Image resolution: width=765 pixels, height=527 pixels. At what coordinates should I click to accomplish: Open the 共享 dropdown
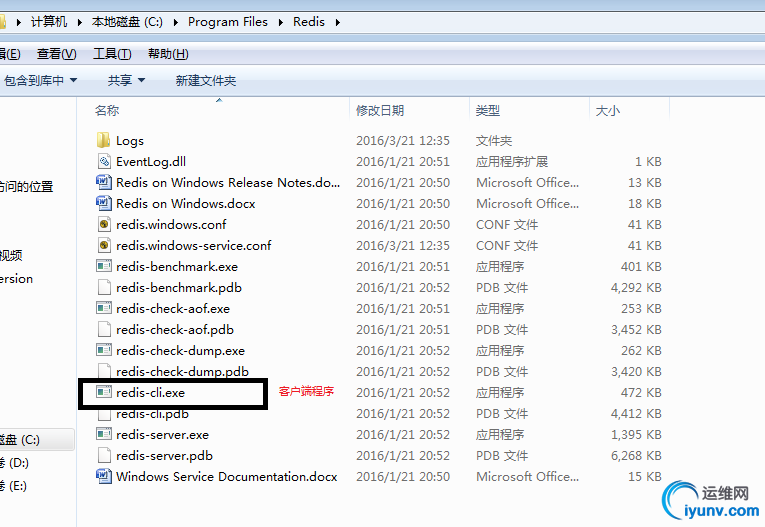(x=126, y=80)
